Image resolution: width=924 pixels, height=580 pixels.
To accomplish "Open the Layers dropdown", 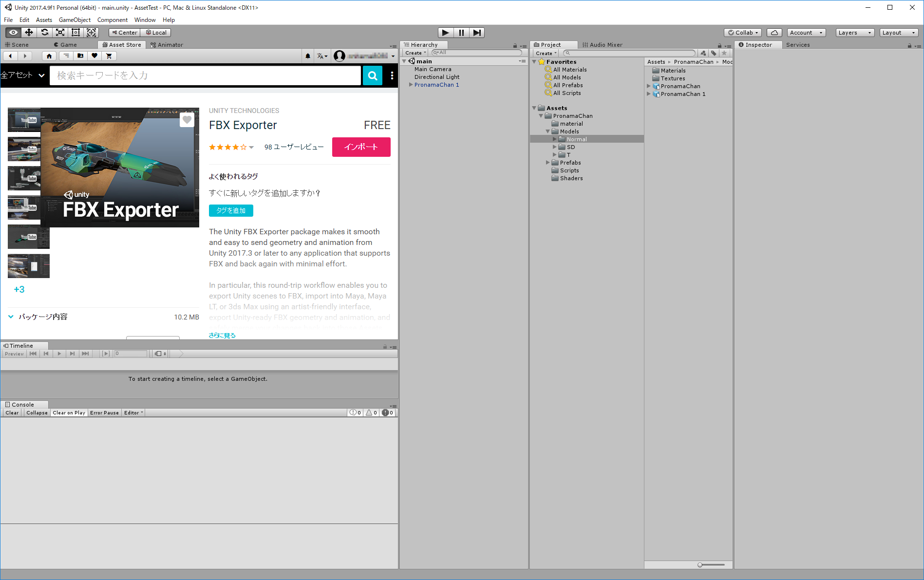I will pyautogui.click(x=854, y=33).
